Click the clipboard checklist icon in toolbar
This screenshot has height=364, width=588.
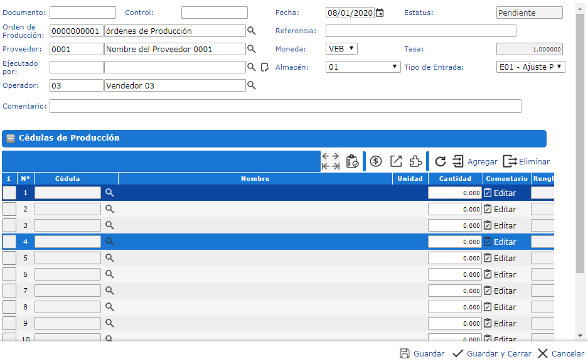353,161
